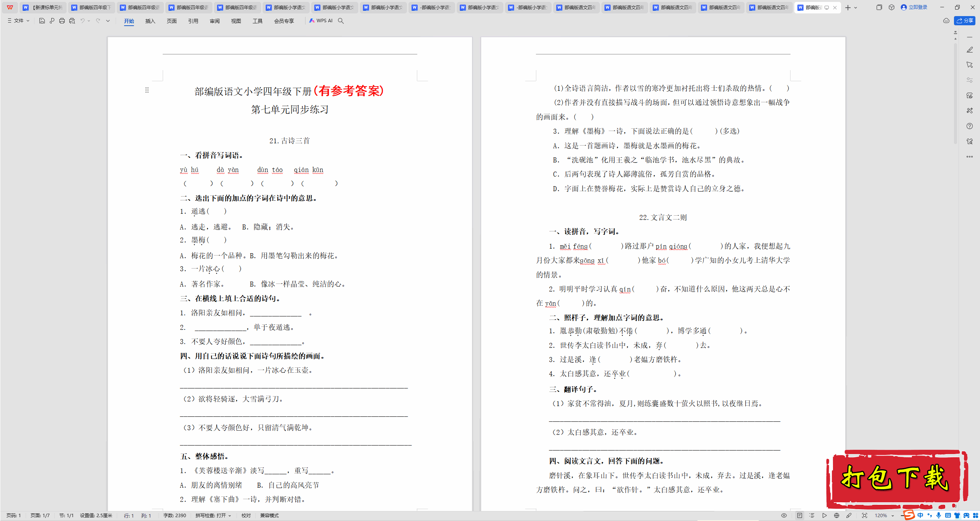Expand the Undo history dropdown arrow

[89, 21]
